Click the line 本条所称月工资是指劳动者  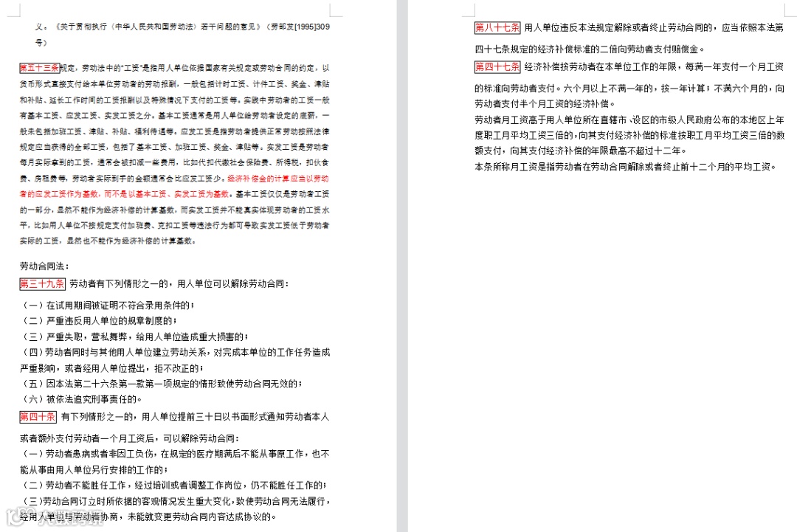point(626,167)
